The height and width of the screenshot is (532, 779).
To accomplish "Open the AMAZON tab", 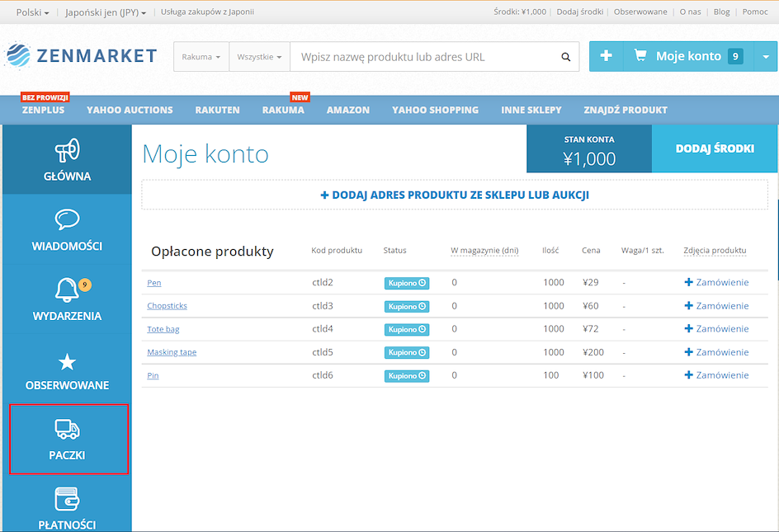I will click(x=347, y=110).
